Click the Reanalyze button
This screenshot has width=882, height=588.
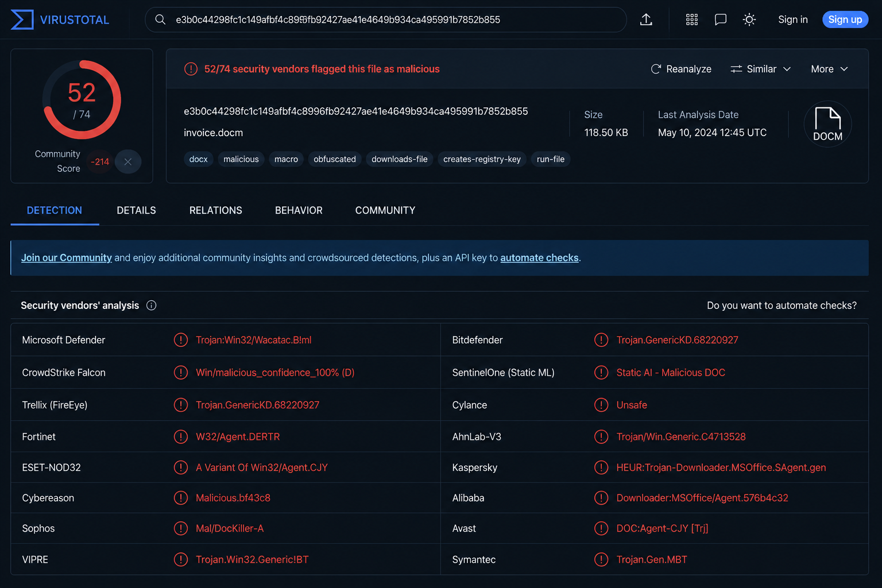681,69
